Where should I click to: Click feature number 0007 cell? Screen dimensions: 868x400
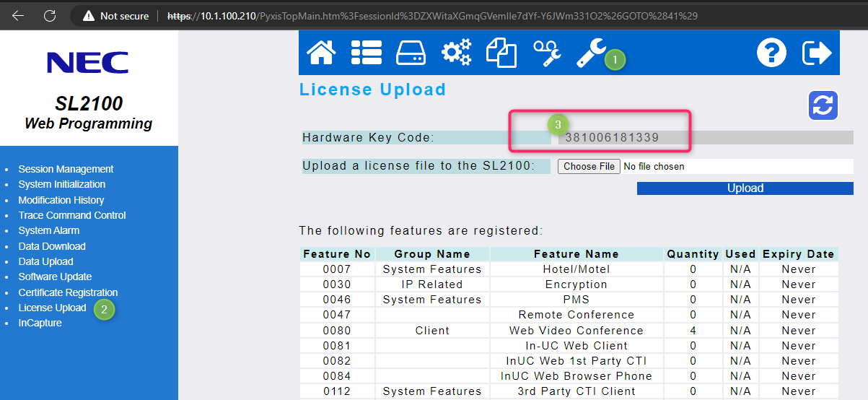pos(337,269)
